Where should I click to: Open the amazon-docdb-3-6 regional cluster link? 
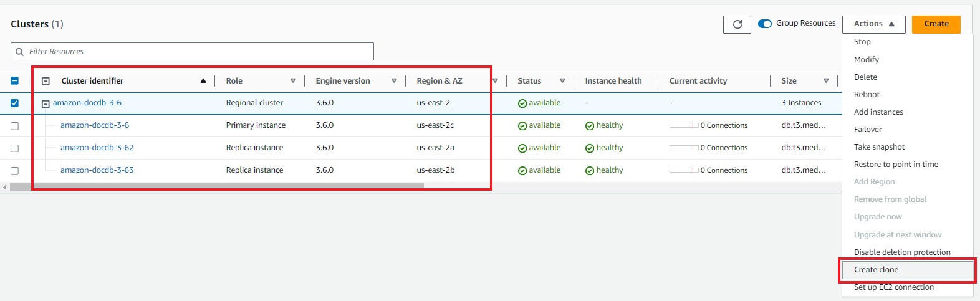point(87,103)
